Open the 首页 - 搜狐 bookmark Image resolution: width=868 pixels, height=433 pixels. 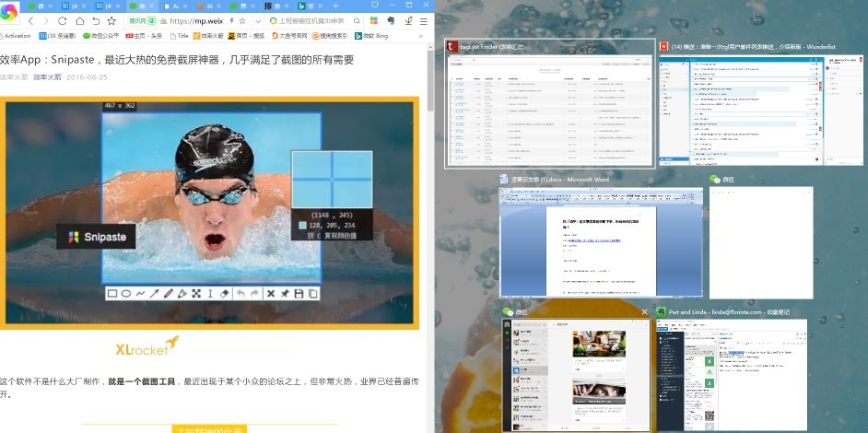click(246, 36)
